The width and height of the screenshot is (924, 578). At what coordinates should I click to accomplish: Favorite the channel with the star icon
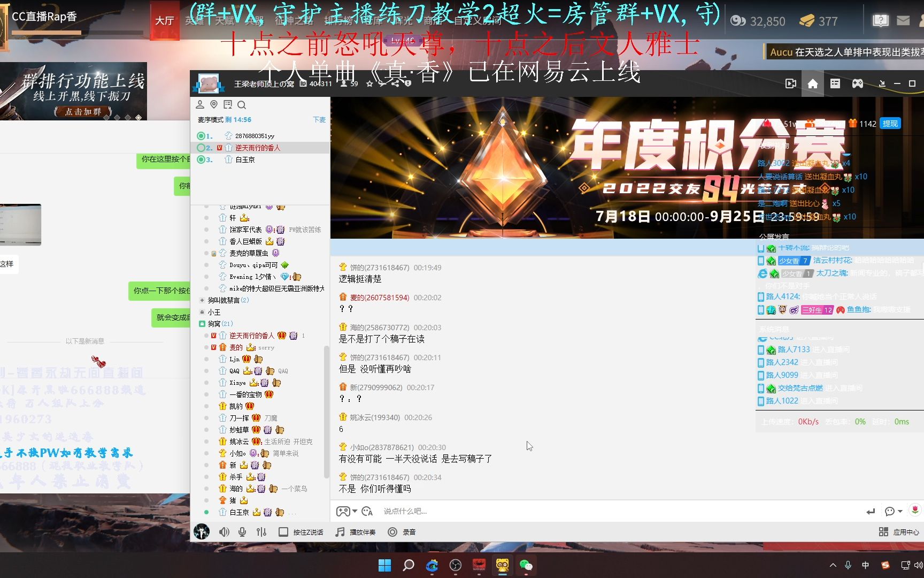coord(369,84)
